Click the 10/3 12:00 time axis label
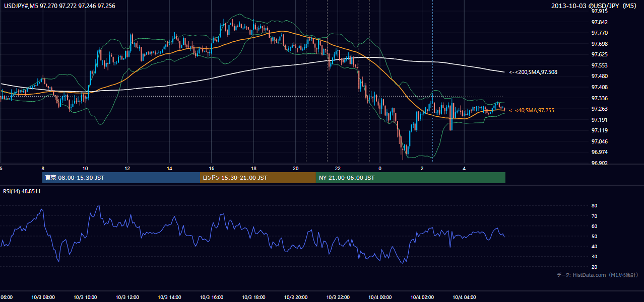Image resolution: width=644 pixels, height=302 pixels. pyautogui.click(x=127, y=297)
